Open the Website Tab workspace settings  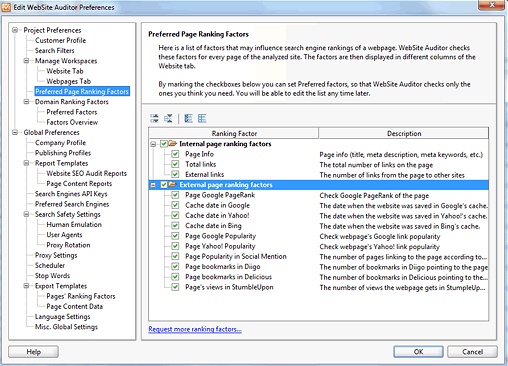click(x=65, y=71)
